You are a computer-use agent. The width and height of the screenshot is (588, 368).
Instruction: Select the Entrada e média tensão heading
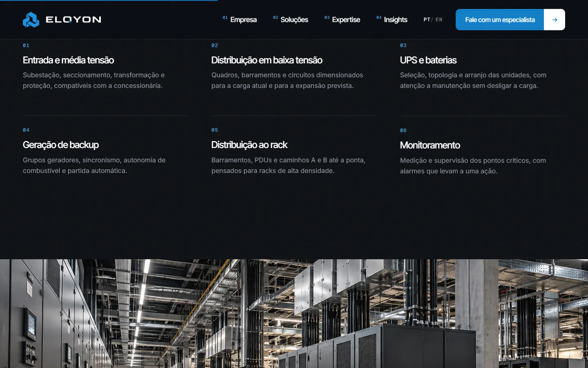click(x=68, y=60)
